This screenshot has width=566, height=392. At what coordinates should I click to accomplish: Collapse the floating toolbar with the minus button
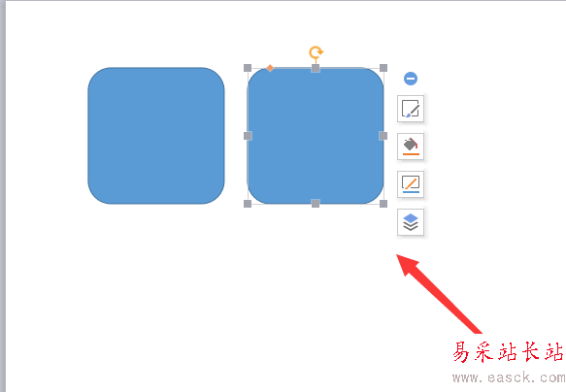(411, 79)
